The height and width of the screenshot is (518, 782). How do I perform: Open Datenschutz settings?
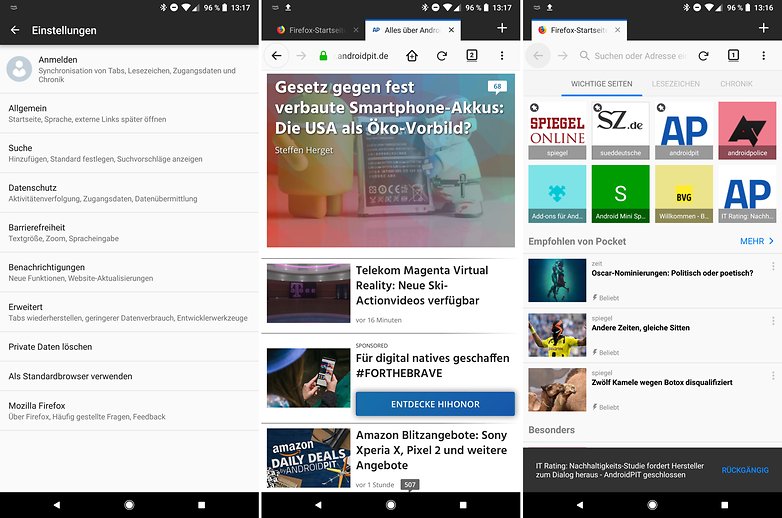(x=129, y=193)
